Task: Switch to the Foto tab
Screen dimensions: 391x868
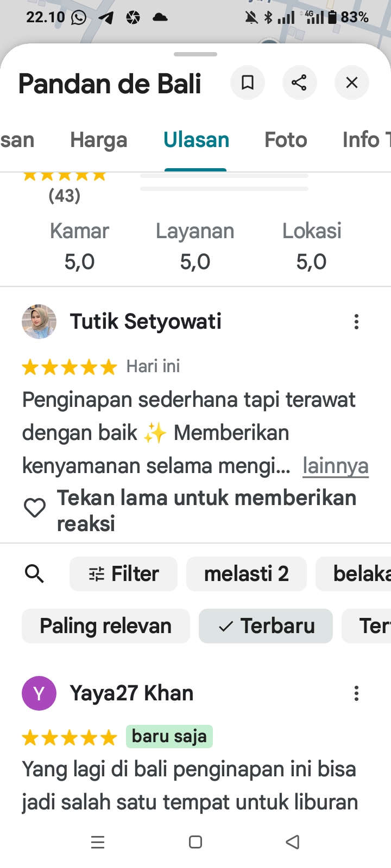Action: pyautogui.click(x=286, y=140)
